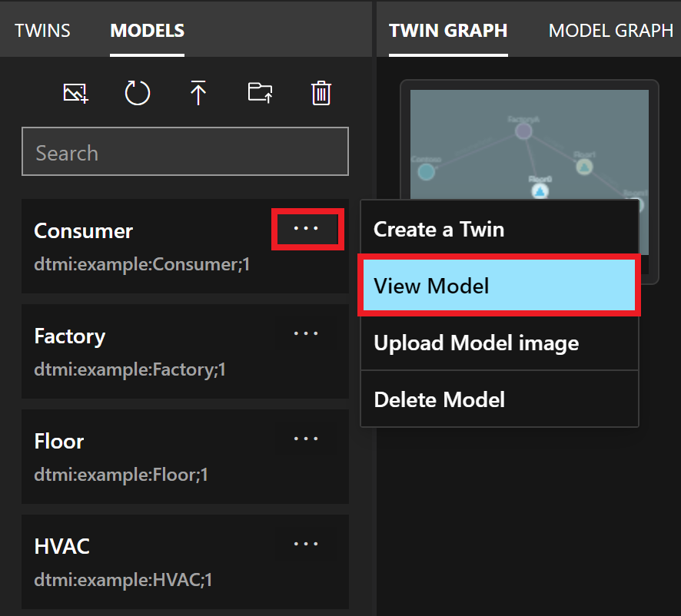Click the upload a model arrow icon
The image size is (681, 616).
[198, 94]
